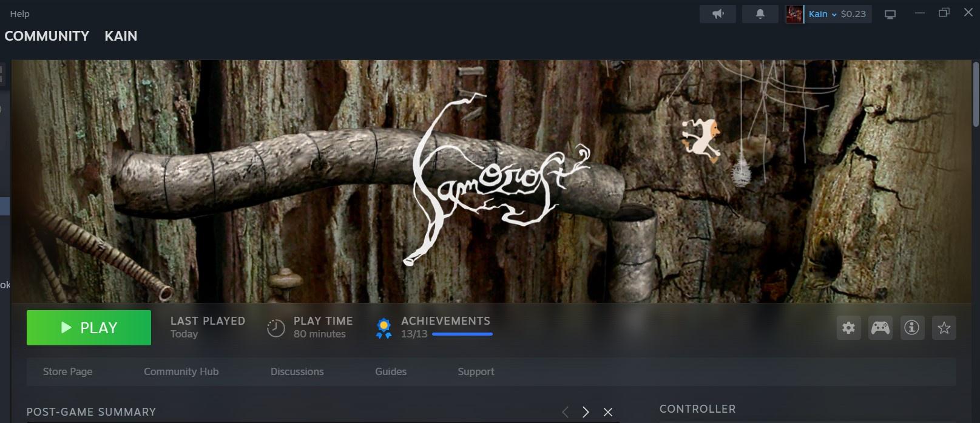Add game to favorites star icon
Viewport: 980px width, 423px height.
[x=944, y=328]
